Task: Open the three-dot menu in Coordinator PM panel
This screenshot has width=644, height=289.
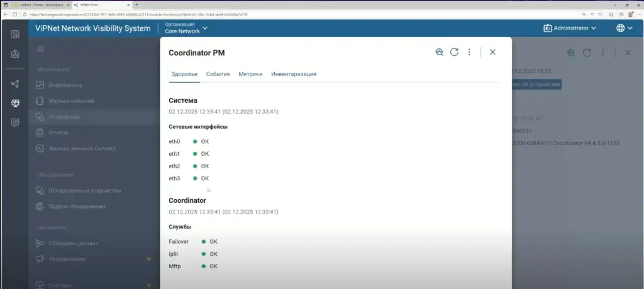Action: coord(469,52)
